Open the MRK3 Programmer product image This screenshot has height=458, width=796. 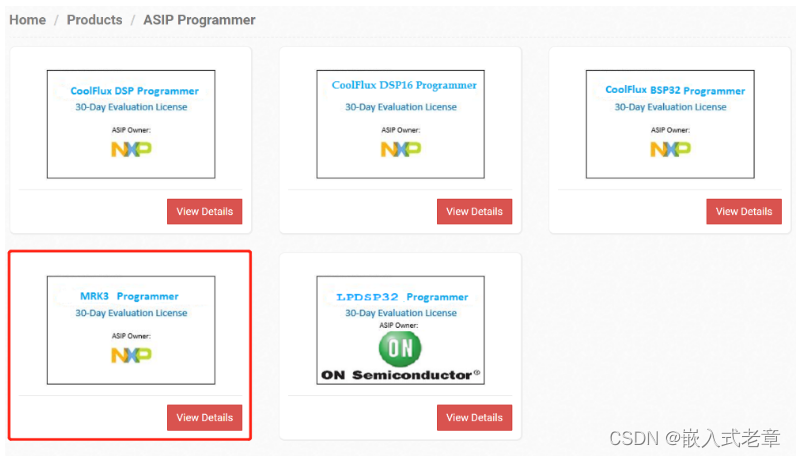[x=131, y=330]
